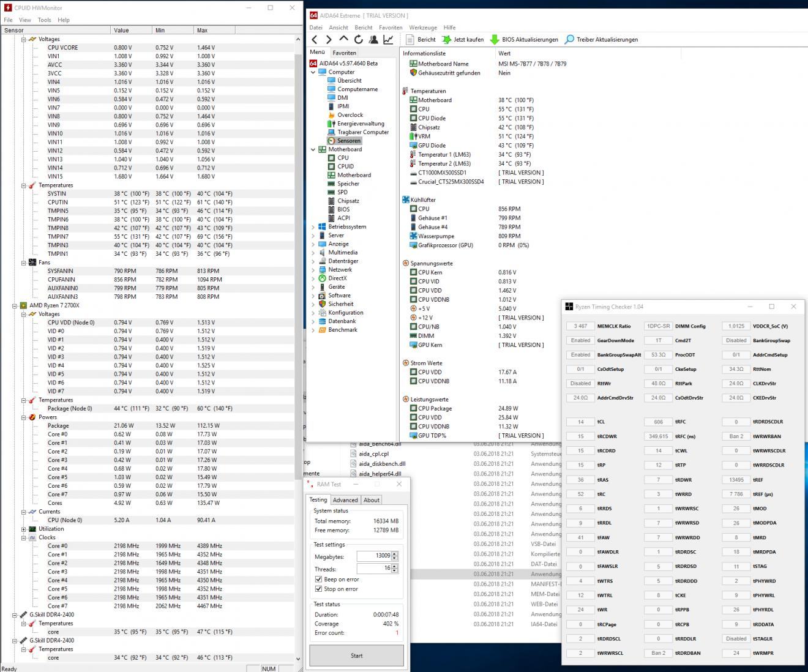Switch to Advanced tab in RAM Test
808x672 pixels.
345,500
